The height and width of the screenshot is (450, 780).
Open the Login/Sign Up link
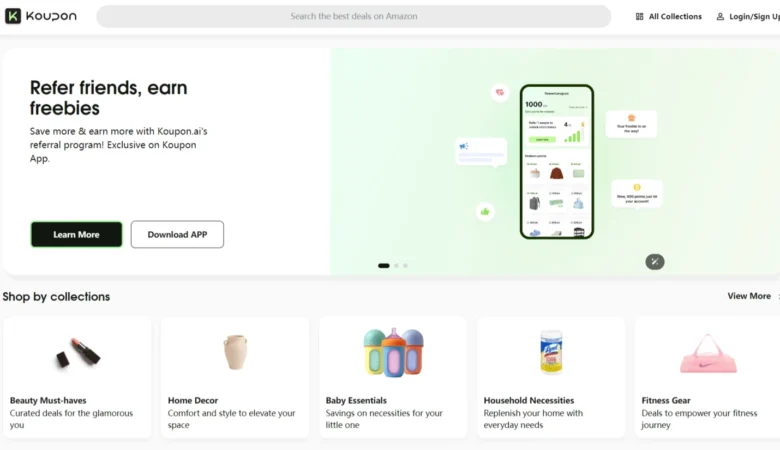748,16
